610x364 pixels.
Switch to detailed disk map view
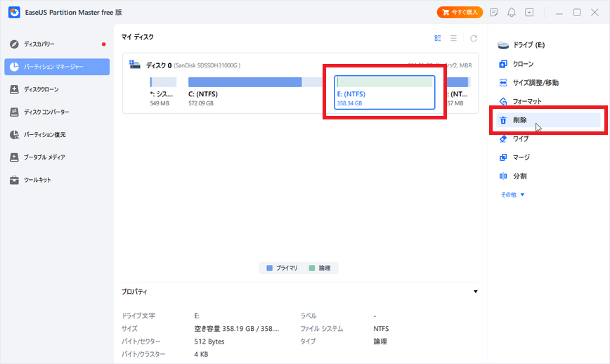pos(438,38)
